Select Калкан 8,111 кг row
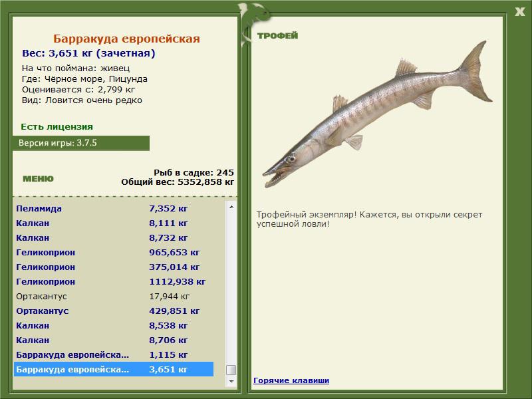This screenshot has height=399, width=532. 114,223
